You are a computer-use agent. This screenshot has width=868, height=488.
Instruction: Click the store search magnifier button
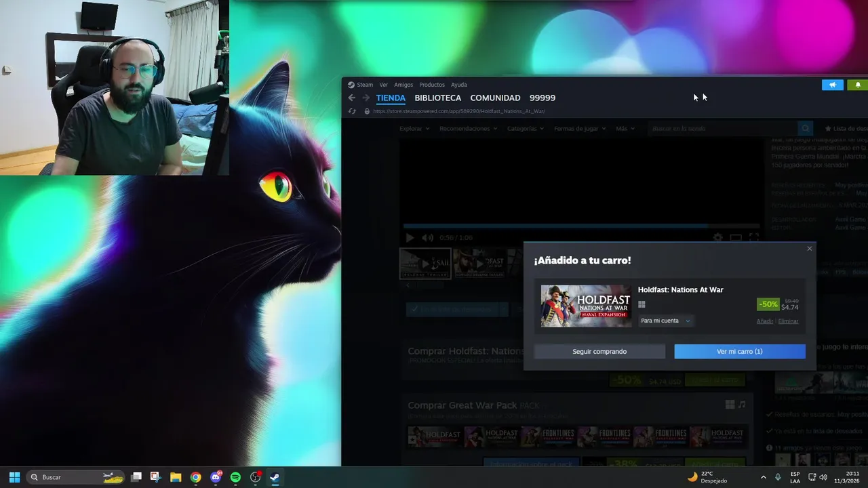click(x=805, y=128)
